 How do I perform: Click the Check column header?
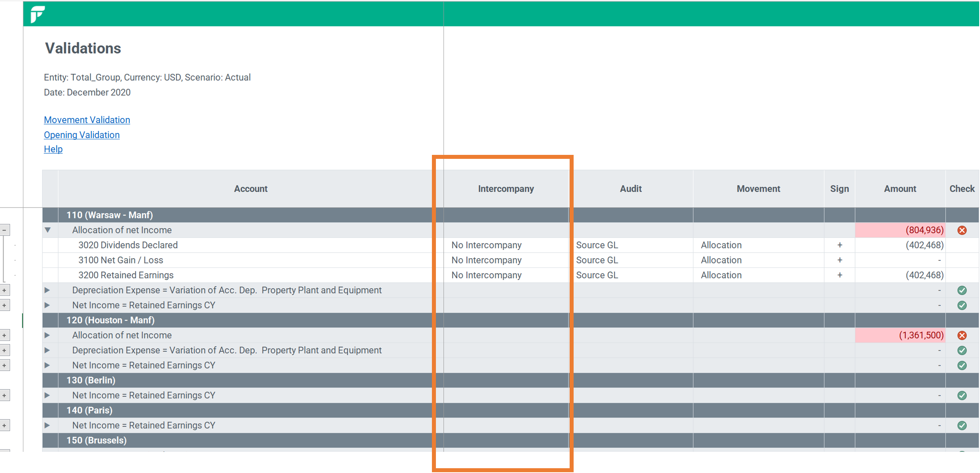tap(962, 189)
